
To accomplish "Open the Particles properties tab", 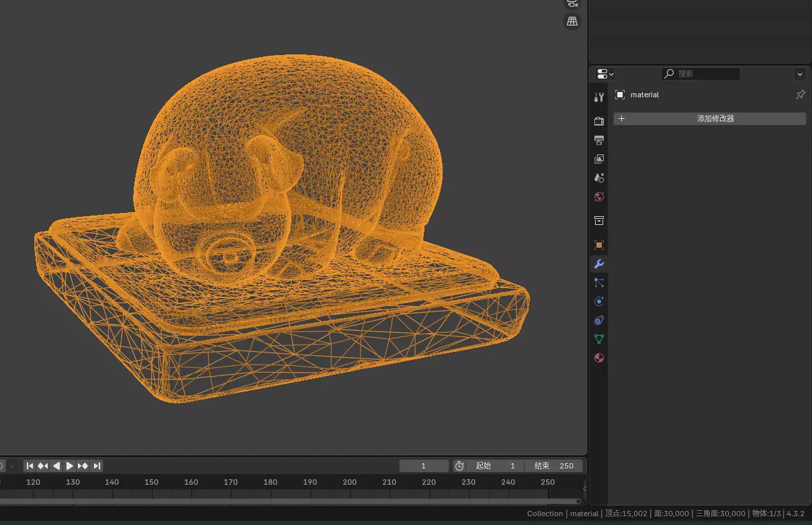I will (599, 283).
